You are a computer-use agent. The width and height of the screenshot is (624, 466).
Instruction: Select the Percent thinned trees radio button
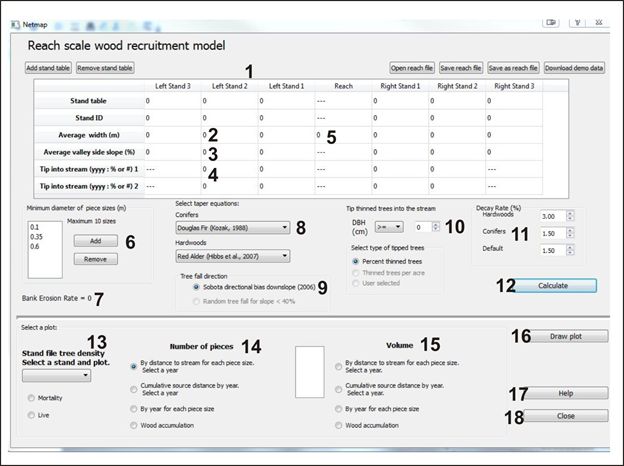[358, 261]
